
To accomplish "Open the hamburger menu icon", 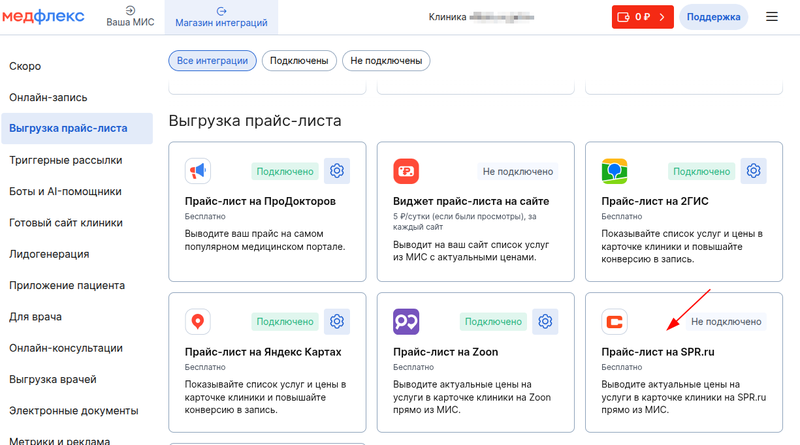I will [771, 17].
